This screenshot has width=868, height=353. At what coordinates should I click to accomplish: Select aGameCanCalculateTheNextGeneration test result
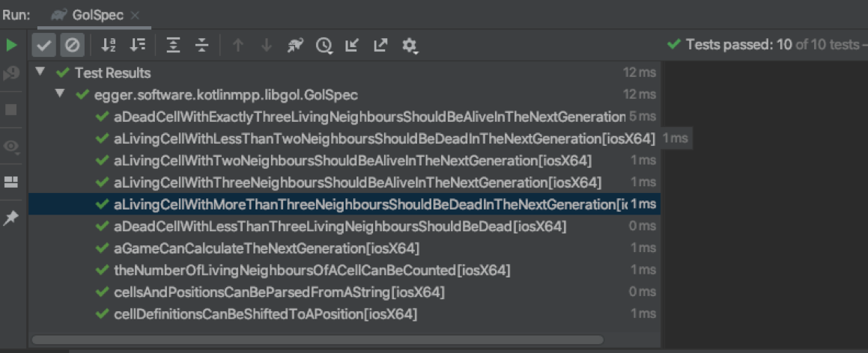coord(266,248)
